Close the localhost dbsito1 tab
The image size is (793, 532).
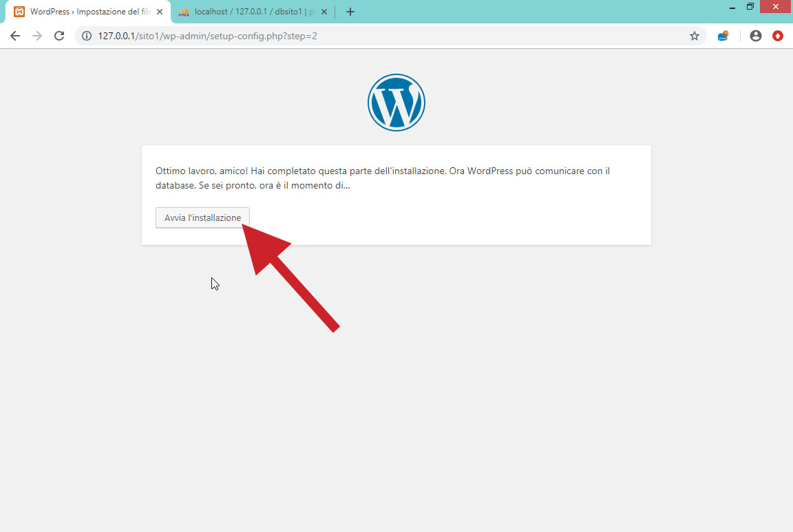tap(324, 12)
